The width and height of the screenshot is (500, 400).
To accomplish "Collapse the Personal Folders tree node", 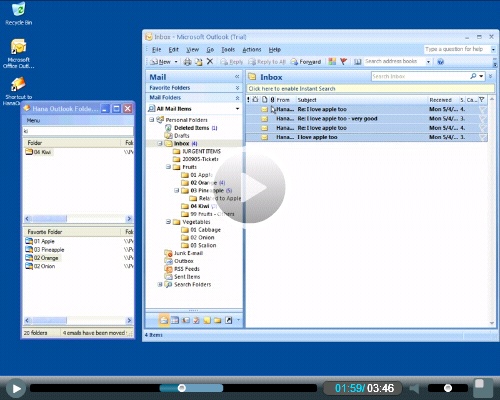I will click(x=152, y=120).
